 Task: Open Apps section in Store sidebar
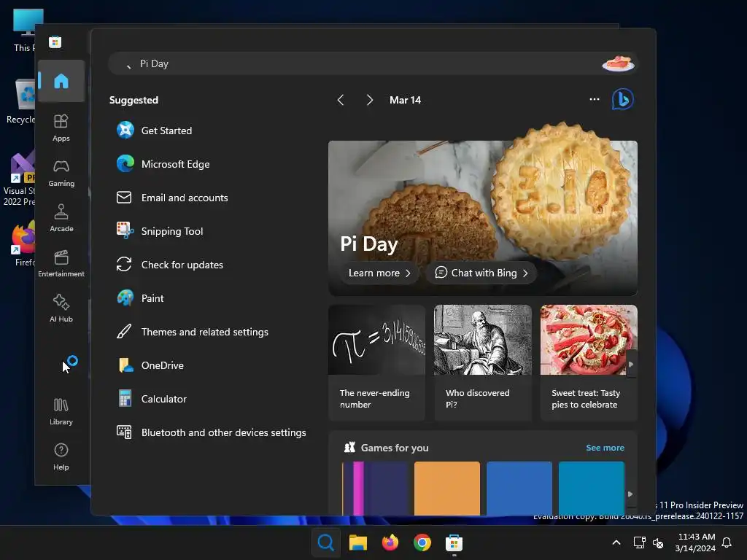pyautogui.click(x=61, y=128)
